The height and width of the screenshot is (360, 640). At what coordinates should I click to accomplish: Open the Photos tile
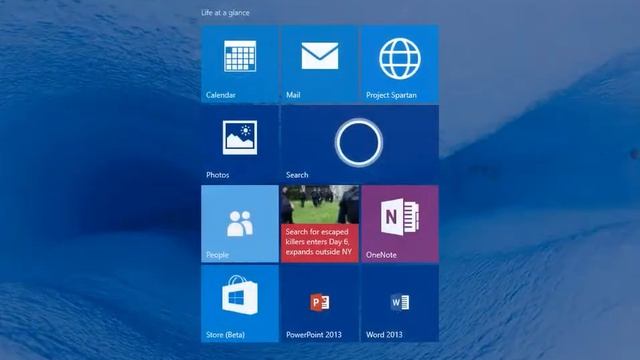click(240, 143)
